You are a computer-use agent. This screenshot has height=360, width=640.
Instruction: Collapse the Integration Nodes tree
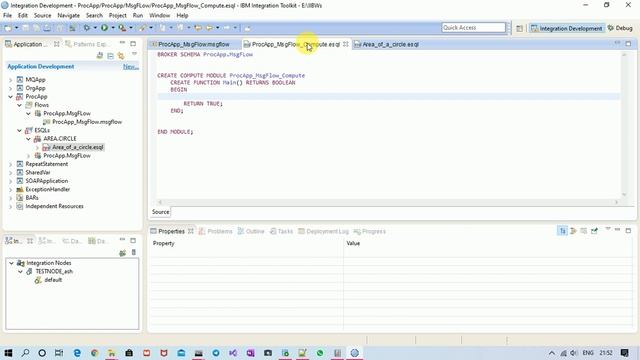[11, 263]
